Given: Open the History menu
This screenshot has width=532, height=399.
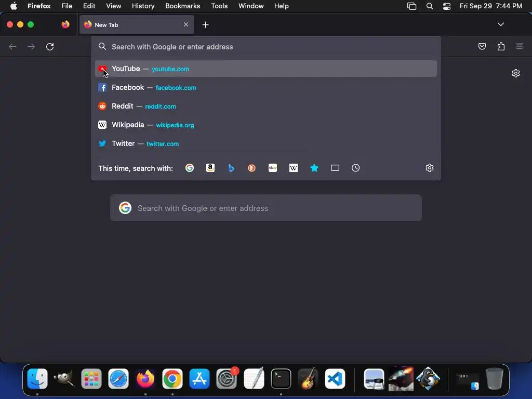Looking at the screenshot, I should [143, 6].
